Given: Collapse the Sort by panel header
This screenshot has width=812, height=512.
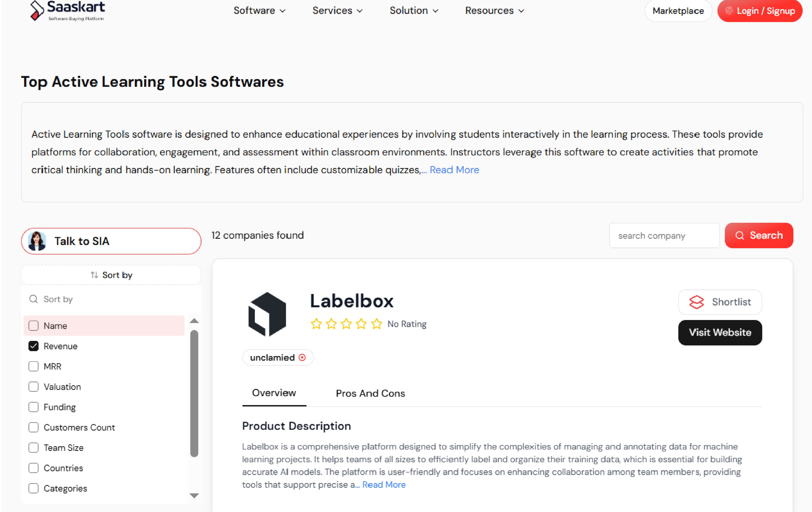Looking at the screenshot, I should [x=111, y=275].
